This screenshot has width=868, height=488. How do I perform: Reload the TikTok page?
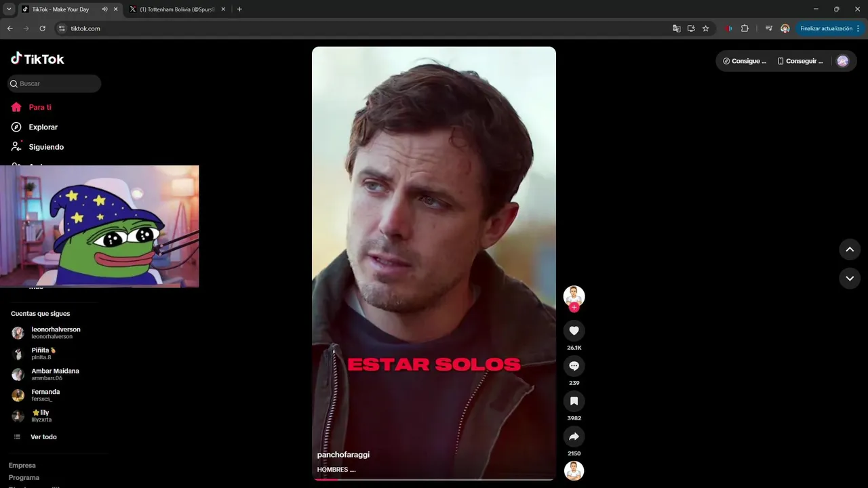click(x=42, y=28)
